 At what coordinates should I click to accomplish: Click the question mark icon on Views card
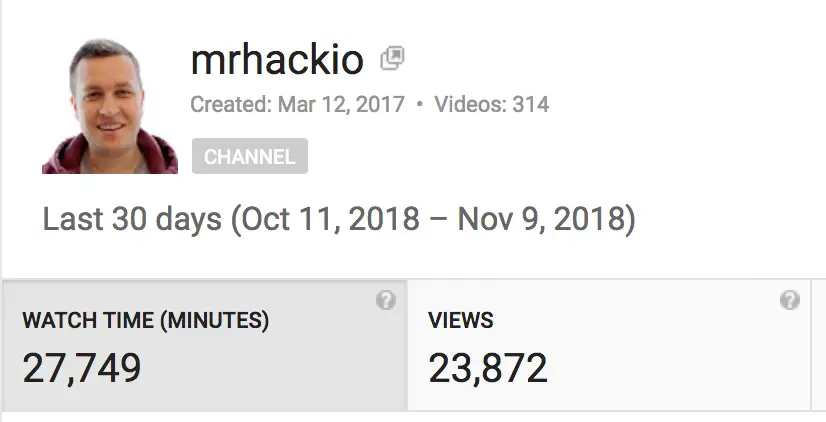[x=790, y=301]
